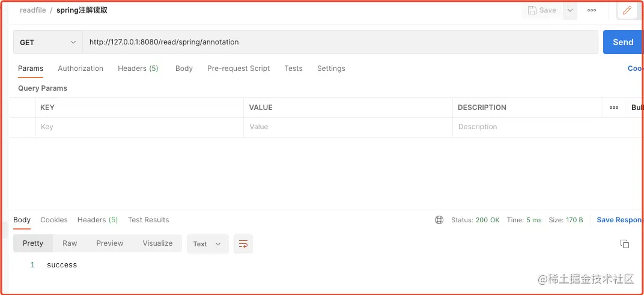This screenshot has width=644, height=295.
Task: Open the Pre-request Script tab
Action: pyautogui.click(x=238, y=68)
